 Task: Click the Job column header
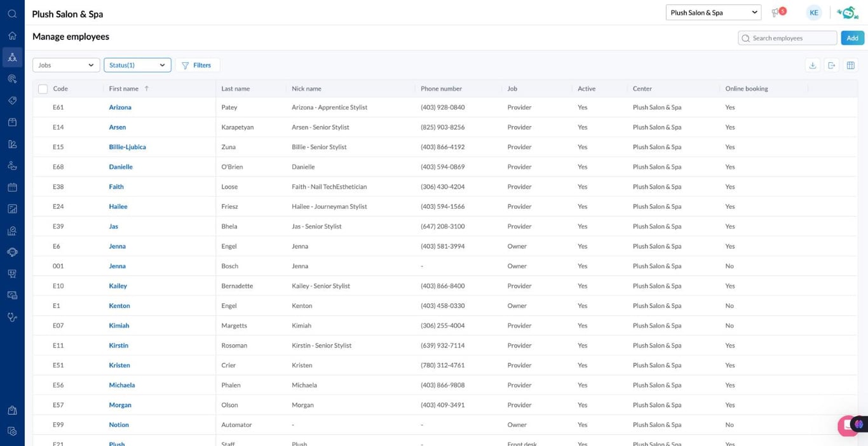click(x=512, y=89)
